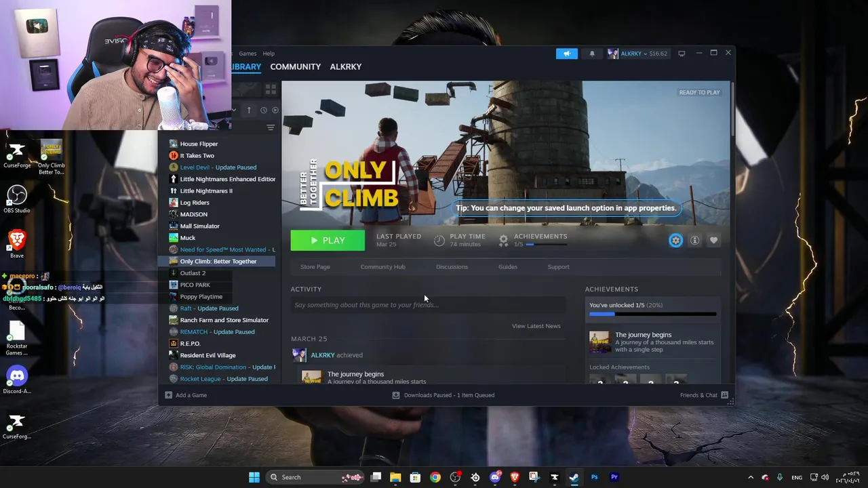Image resolution: width=868 pixels, height=488 pixels.
Task: Open the Games menu
Action: (248, 54)
